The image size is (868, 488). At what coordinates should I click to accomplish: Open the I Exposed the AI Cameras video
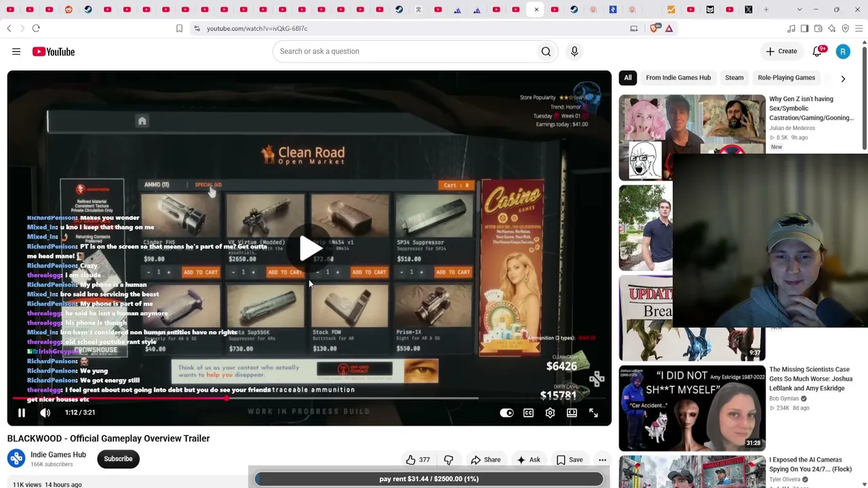click(810, 464)
